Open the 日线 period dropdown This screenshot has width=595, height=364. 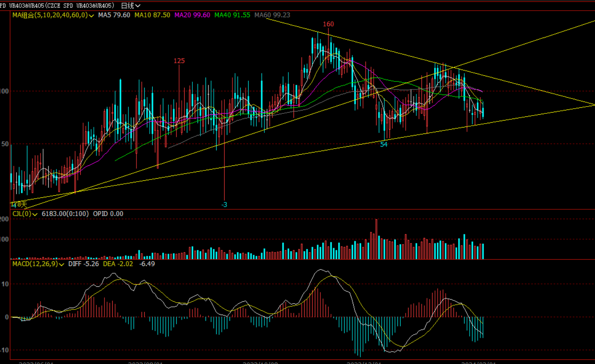click(131, 6)
